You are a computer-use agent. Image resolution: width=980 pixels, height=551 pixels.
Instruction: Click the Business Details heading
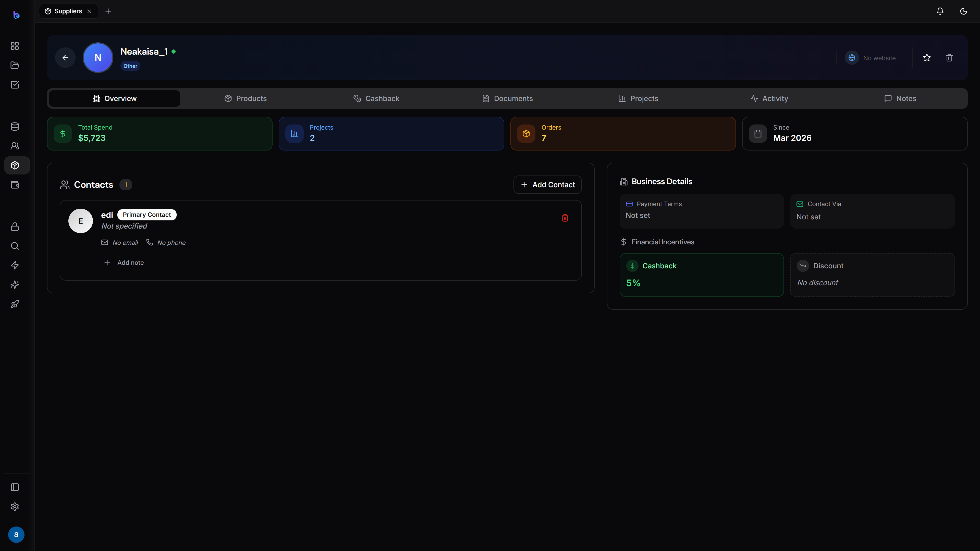[x=661, y=182]
